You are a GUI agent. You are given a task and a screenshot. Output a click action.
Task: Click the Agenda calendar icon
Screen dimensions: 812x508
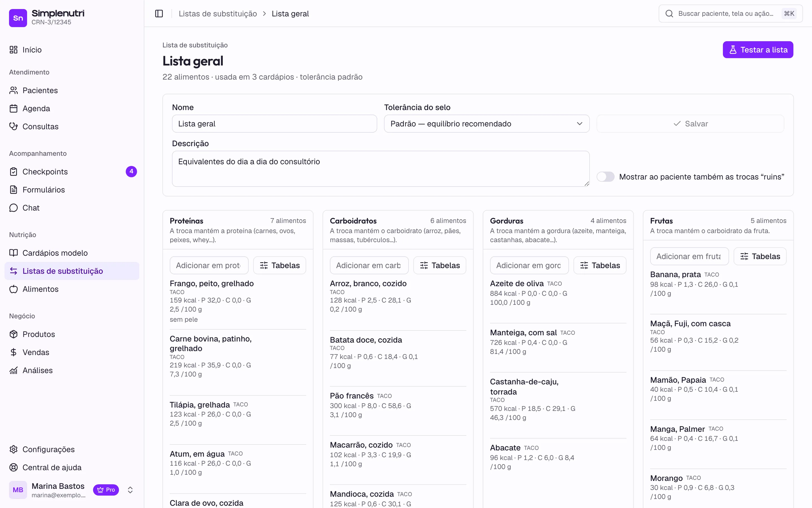pyautogui.click(x=14, y=109)
